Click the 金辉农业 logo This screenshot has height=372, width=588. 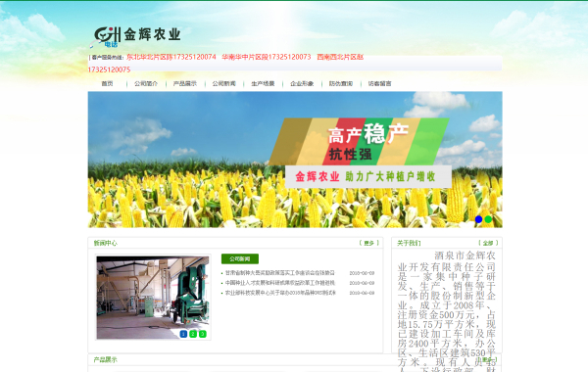pyautogui.click(x=137, y=36)
